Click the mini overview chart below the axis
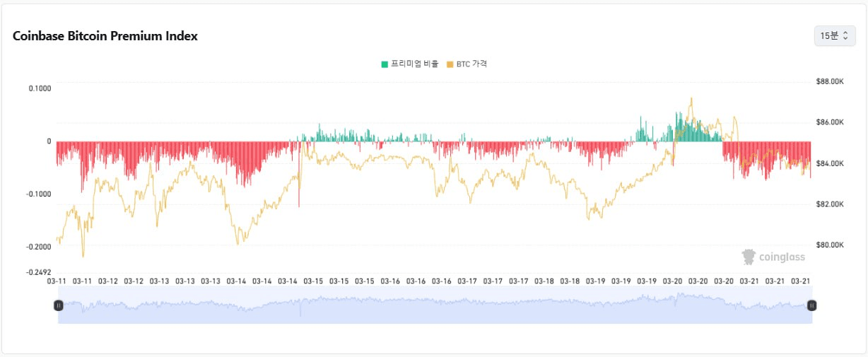 (x=435, y=305)
